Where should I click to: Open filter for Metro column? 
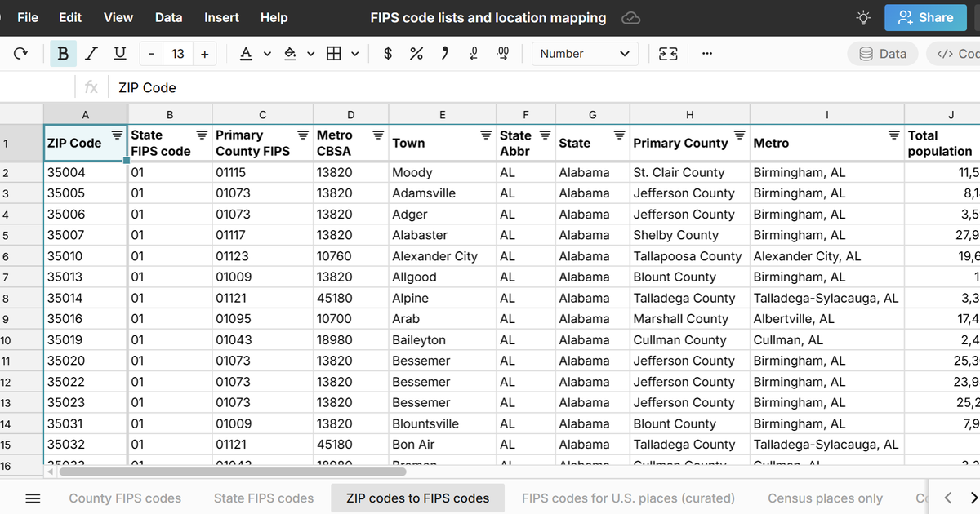(893, 135)
